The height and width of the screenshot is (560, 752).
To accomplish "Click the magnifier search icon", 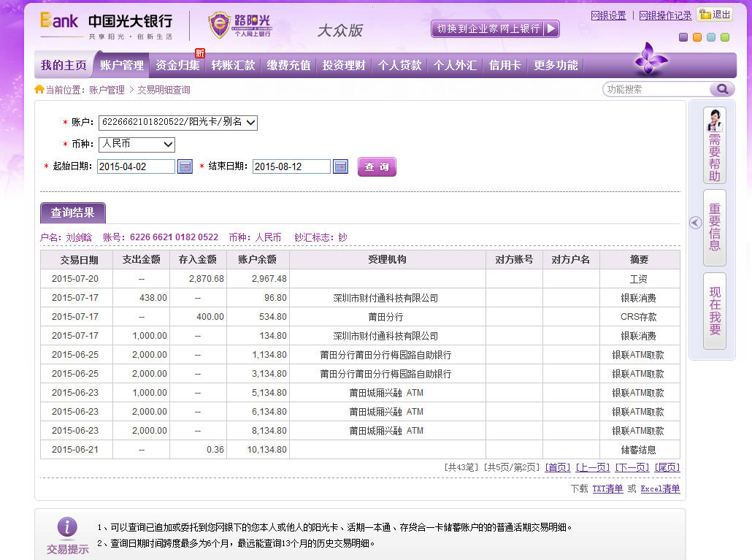I will (721, 89).
